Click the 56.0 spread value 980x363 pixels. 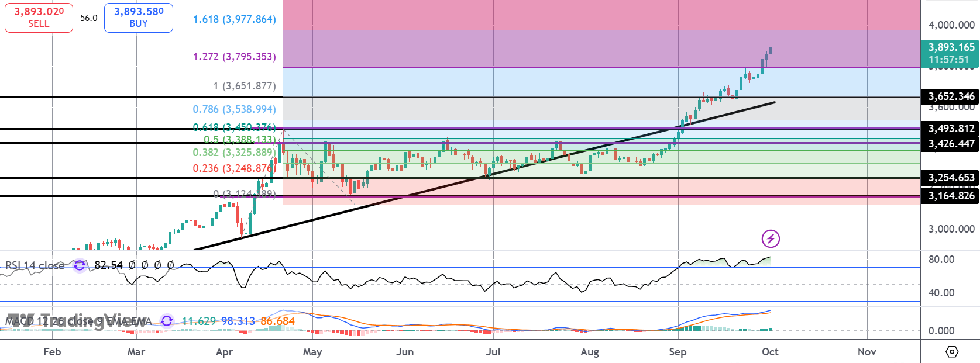pyautogui.click(x=89, y=18)
